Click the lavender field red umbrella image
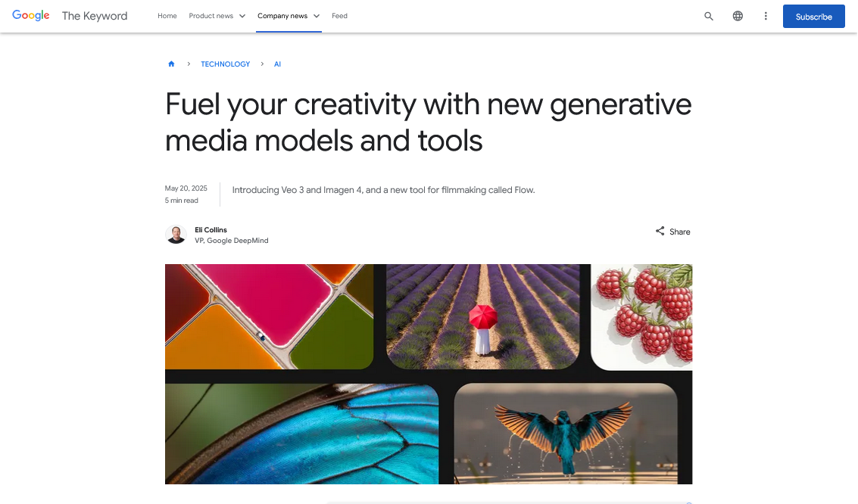This screenshot has height=504, width=858. point(482,316)
